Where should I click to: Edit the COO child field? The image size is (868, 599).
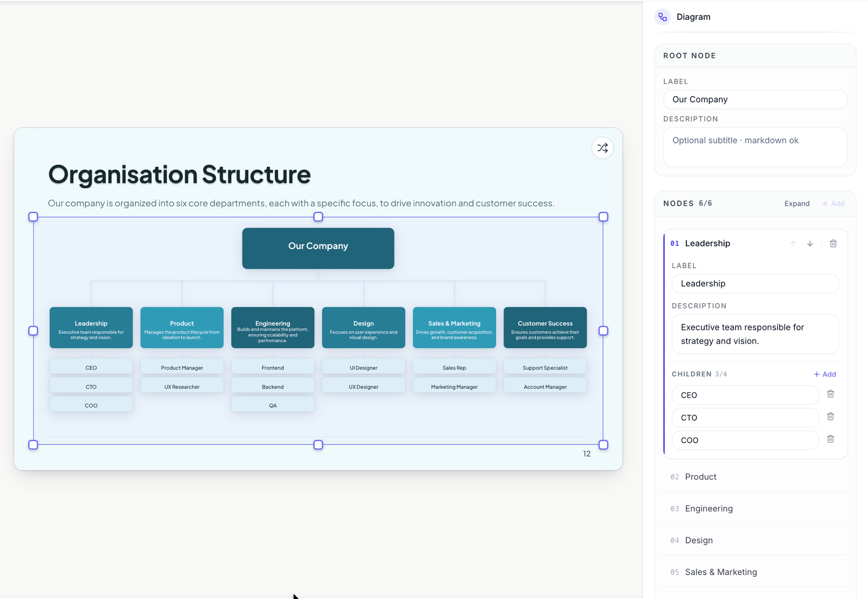coord(745,440)
